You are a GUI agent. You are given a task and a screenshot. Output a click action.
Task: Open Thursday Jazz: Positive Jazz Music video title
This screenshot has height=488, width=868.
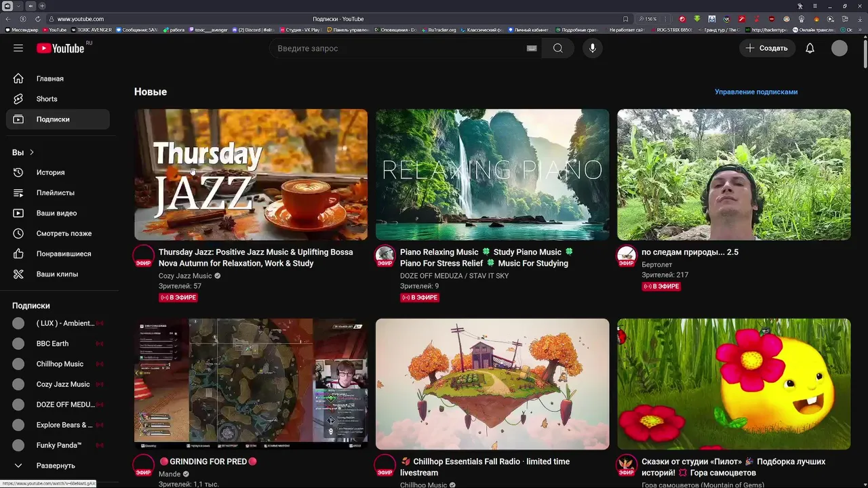256,258
